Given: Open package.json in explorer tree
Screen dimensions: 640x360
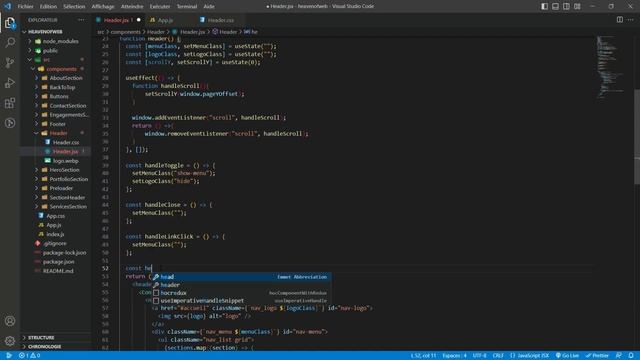Looking at the screenshot, I should (x=58, y=262).
